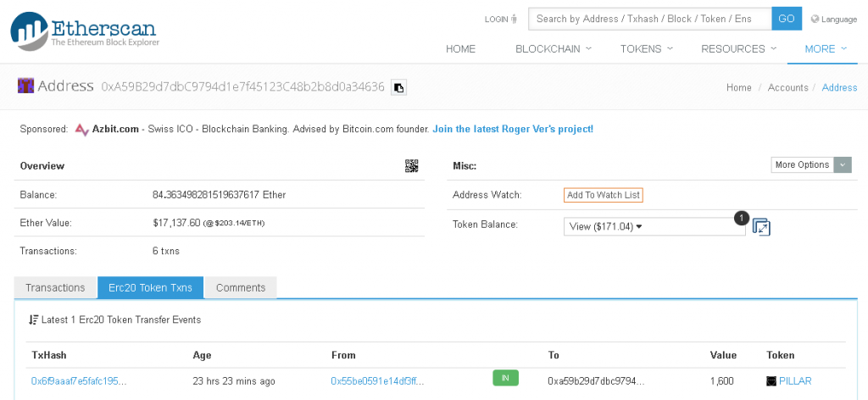Open transaction hash 0x6f9aaaf7e5fafc195...
Image resolution: width=868 pixels, height=400 pixels.
pyautogui.click(x=79, y=381)
